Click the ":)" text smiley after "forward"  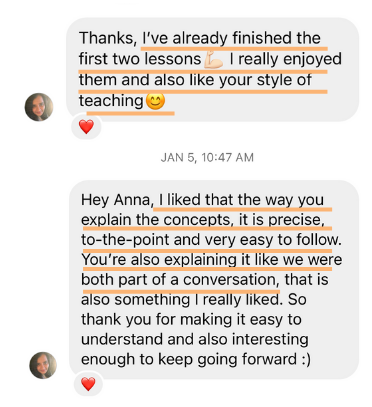pos(305,359)
